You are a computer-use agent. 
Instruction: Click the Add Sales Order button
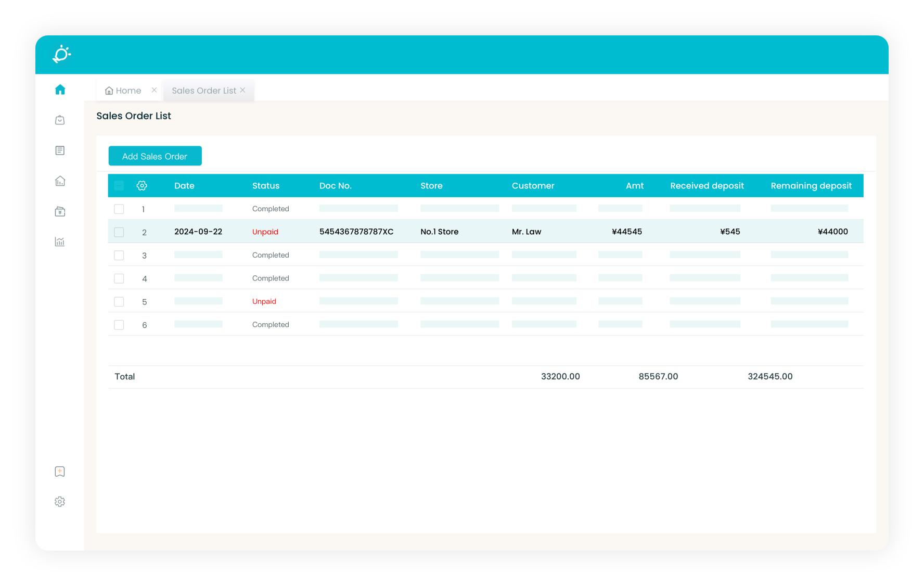point(155,156)
